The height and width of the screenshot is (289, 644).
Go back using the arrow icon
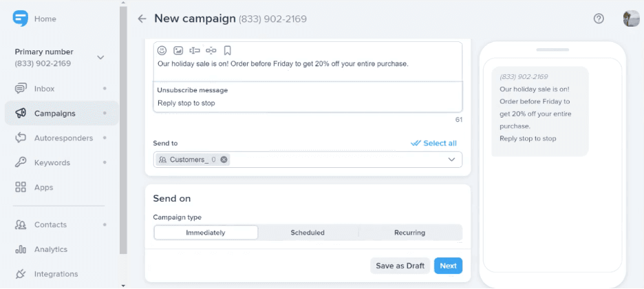click(142, 19)
